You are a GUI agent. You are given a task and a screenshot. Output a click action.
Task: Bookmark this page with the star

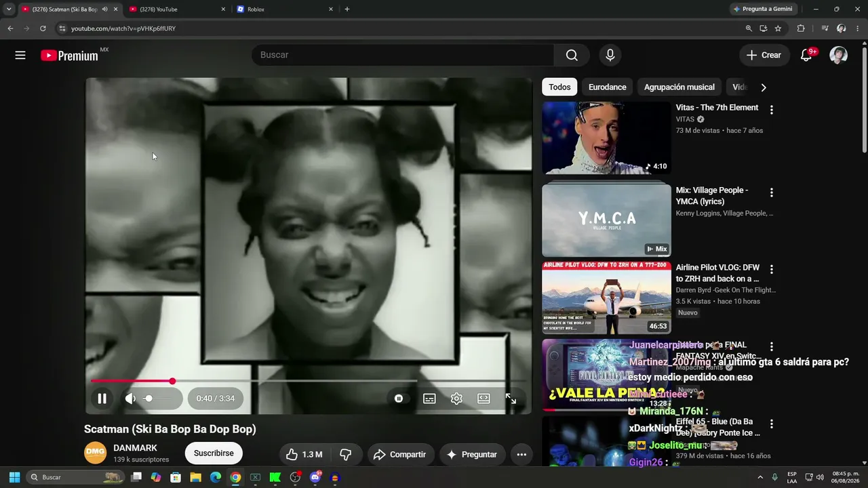[x=778, y=28]
